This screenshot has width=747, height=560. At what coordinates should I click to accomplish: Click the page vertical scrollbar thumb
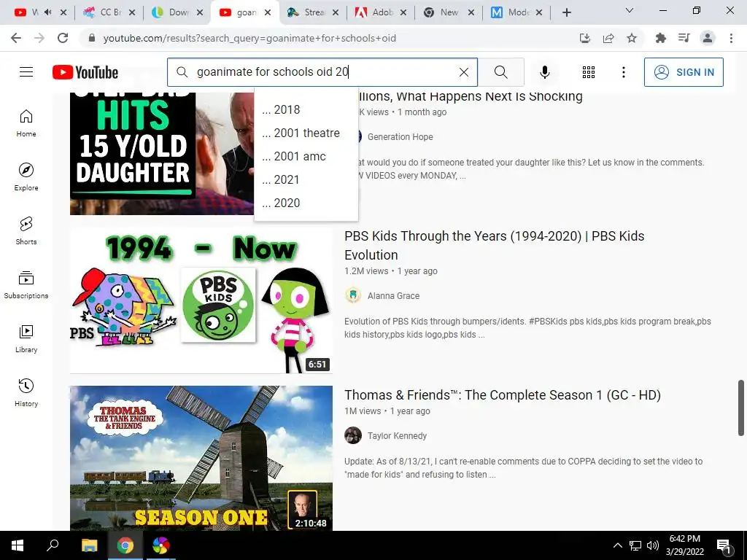pyautogui.click(x=741, y=408)
